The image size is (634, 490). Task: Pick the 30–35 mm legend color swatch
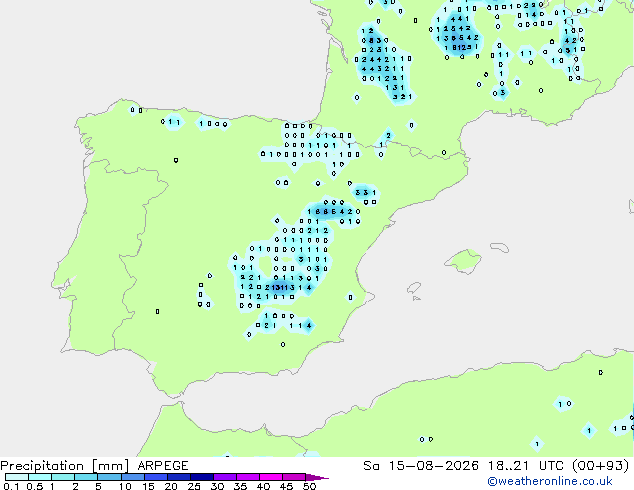(x=224, y=477)
